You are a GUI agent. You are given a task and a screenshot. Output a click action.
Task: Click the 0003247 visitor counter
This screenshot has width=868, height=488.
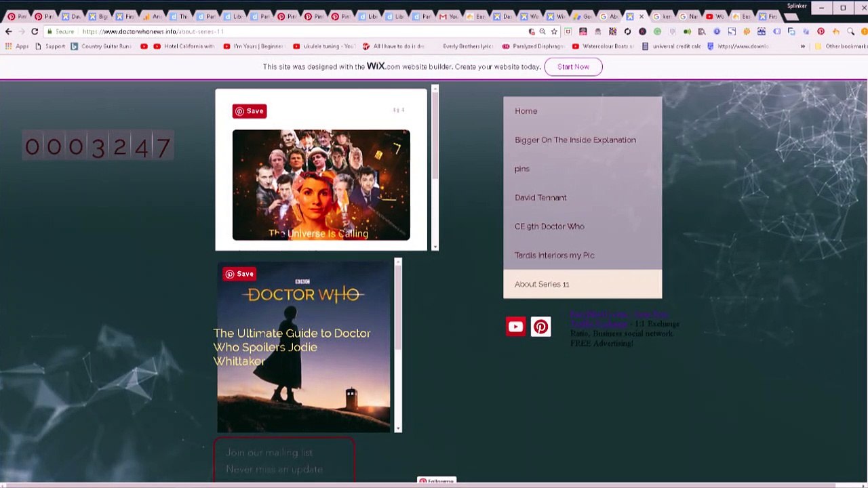98,146
